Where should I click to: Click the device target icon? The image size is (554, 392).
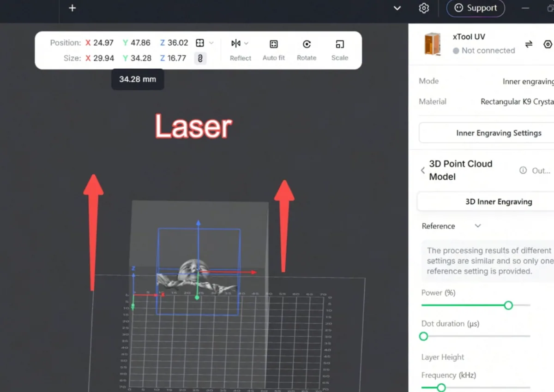[x=548, y=44]
